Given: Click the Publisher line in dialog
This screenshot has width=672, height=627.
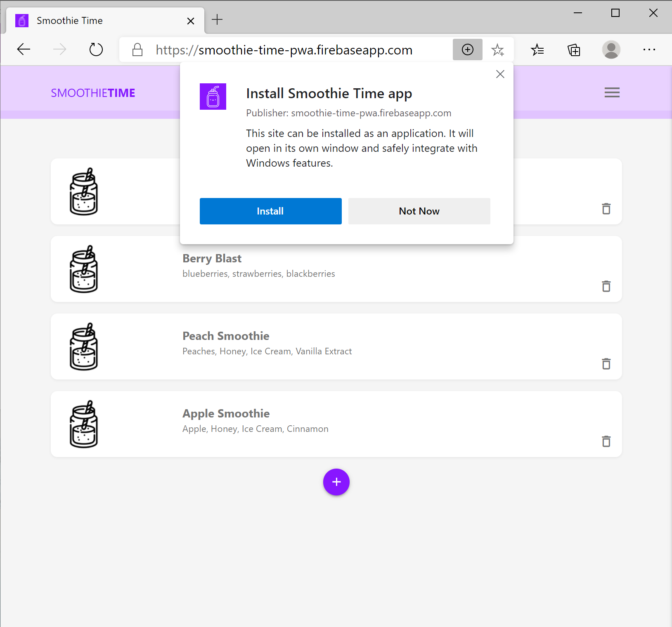Looking at the screenshot, I should pyautogui.click(x=349, y=113).
